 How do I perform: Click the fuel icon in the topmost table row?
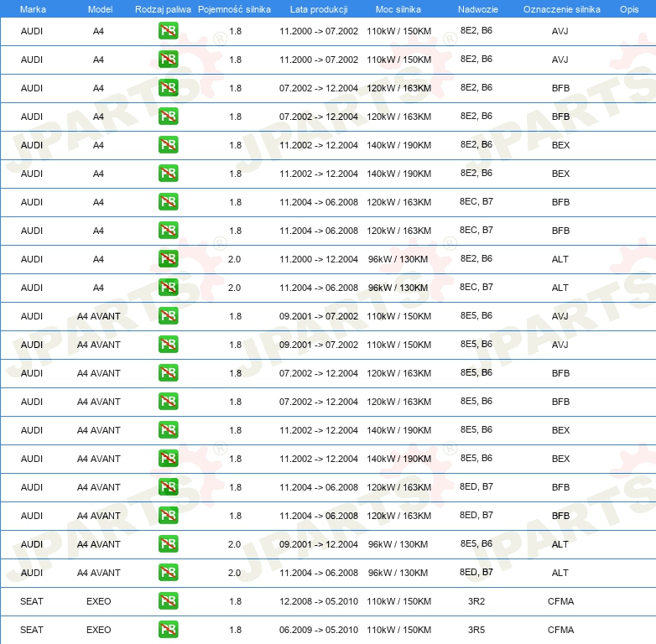coord(168,31)
